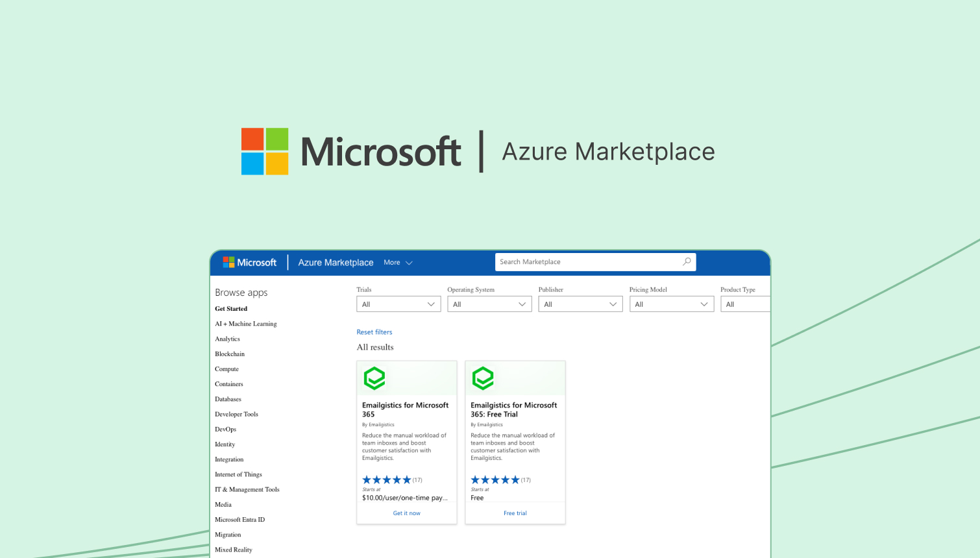Select the Developer Tools category
980x558 pixels.
click(236, 414)
